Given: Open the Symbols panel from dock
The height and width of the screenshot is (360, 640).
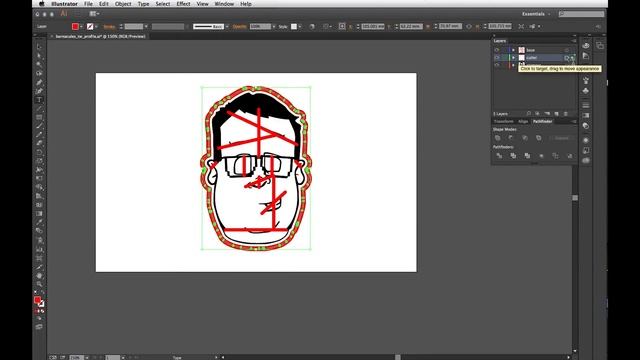Looking at the screenshot, I should coord(586,91).
